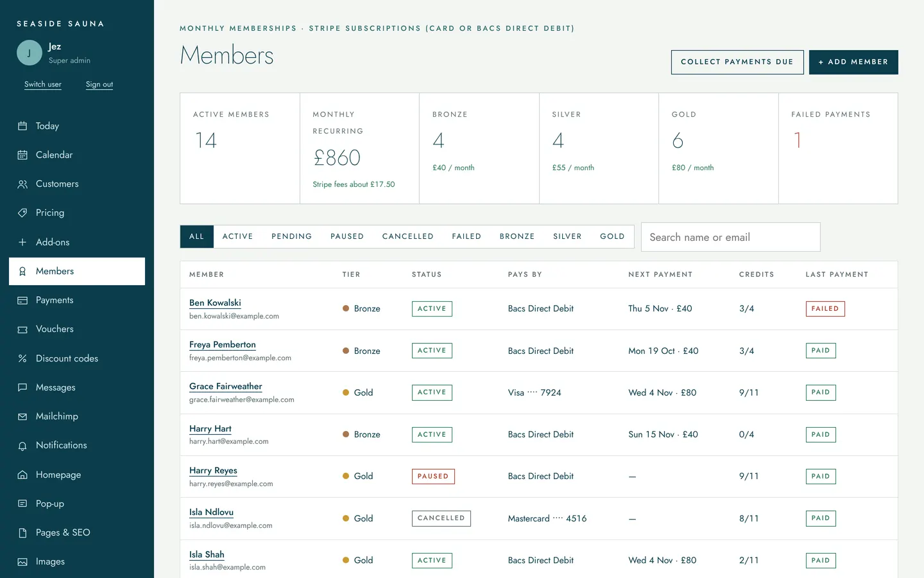Open Ben Kowalski's member profile
The image size is (924, 578).
pos(215,302)
